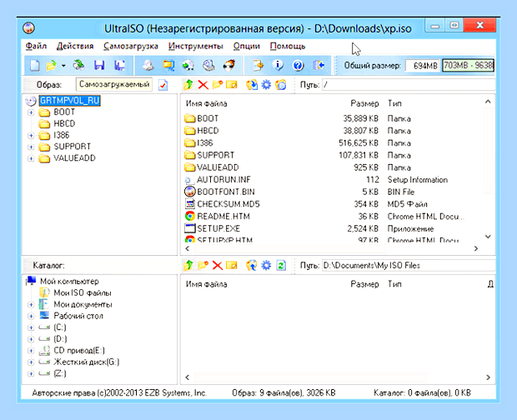Expand drive (D:) in the catalog tree
Viewport: 517px width, 420px height.
click(31, 339)
